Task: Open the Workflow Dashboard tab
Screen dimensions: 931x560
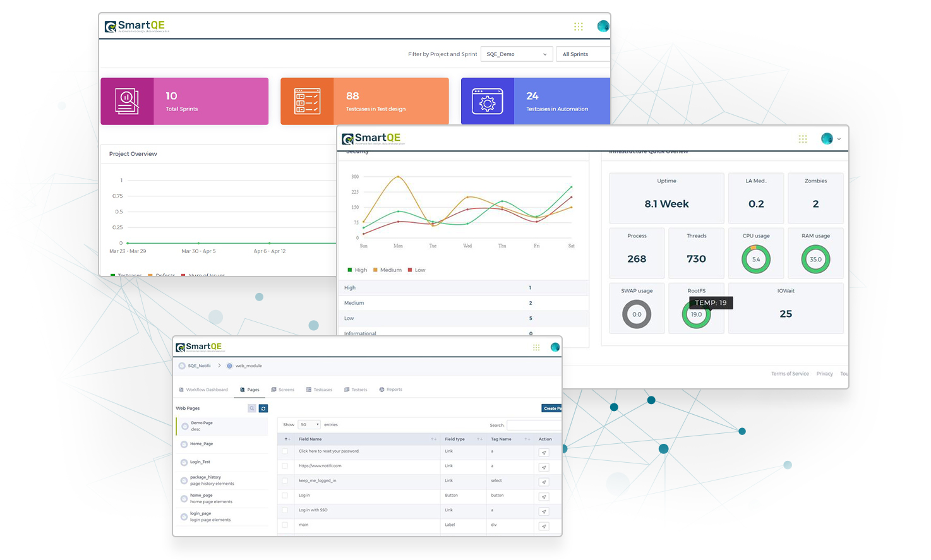Action: click(x=203, y=390)
